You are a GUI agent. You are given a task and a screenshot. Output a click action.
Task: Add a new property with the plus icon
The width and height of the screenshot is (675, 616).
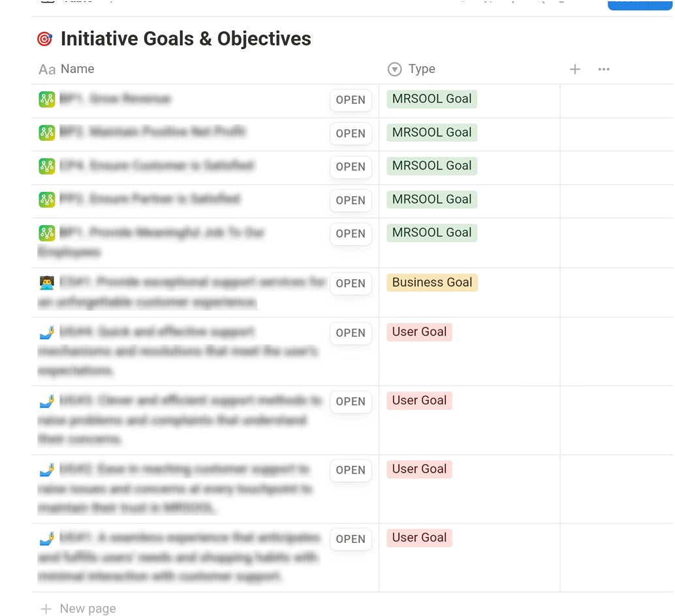pos(574,69)
